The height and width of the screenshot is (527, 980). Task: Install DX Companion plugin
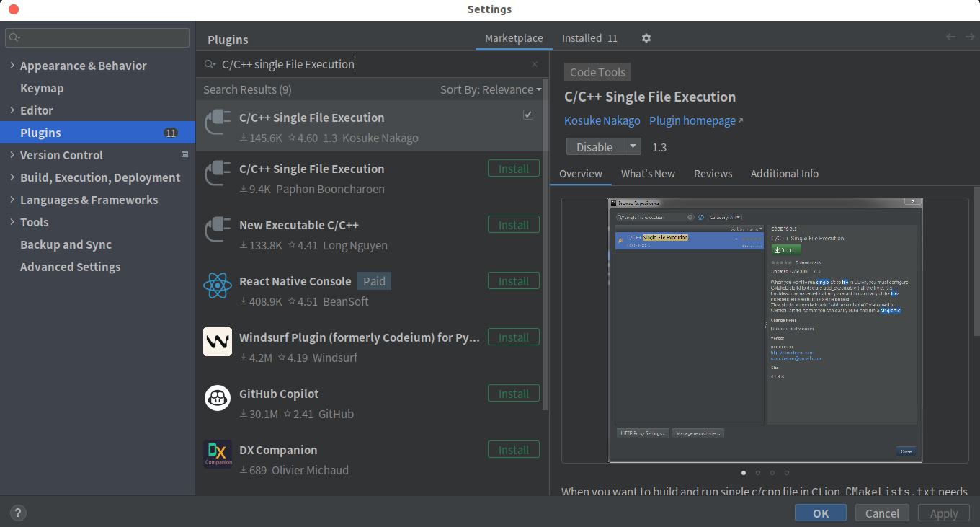pyautogui.click(x=514, y=450)
